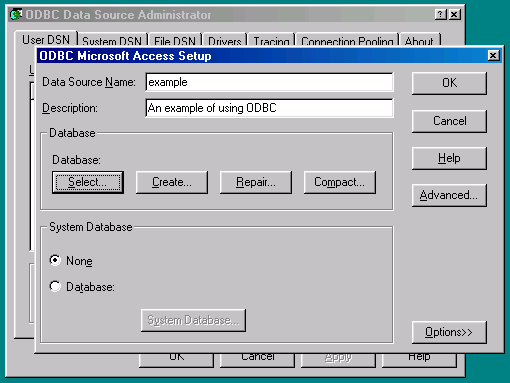Click Cancel in the Access Setup dialog

[x=449, y=121]
